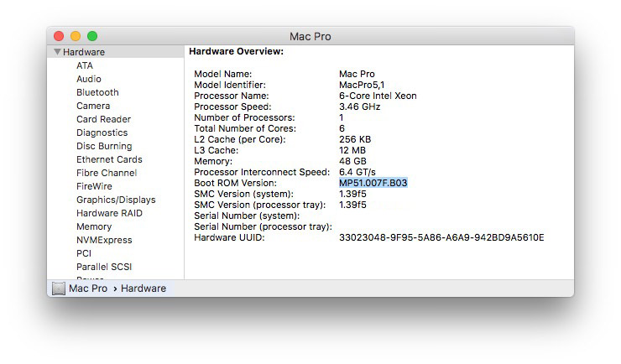Viewport: 621px width, 364px height.
Task: Select Memory in the sidebar
Action: pyautogui.click(x=94, y=226)
